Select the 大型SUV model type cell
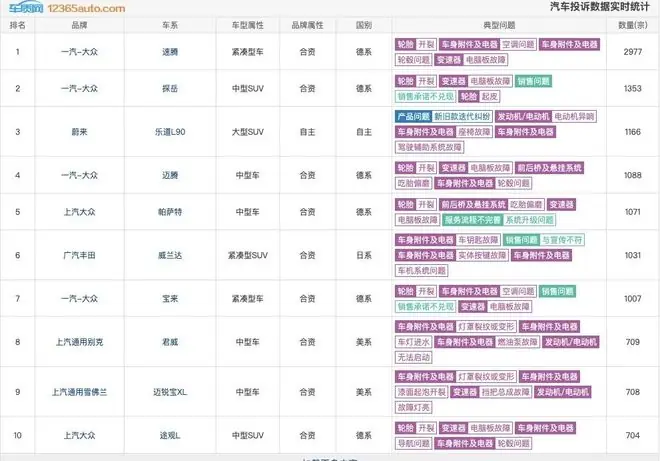660x461 pixels. pyautogui.click(x=248, y=132)
